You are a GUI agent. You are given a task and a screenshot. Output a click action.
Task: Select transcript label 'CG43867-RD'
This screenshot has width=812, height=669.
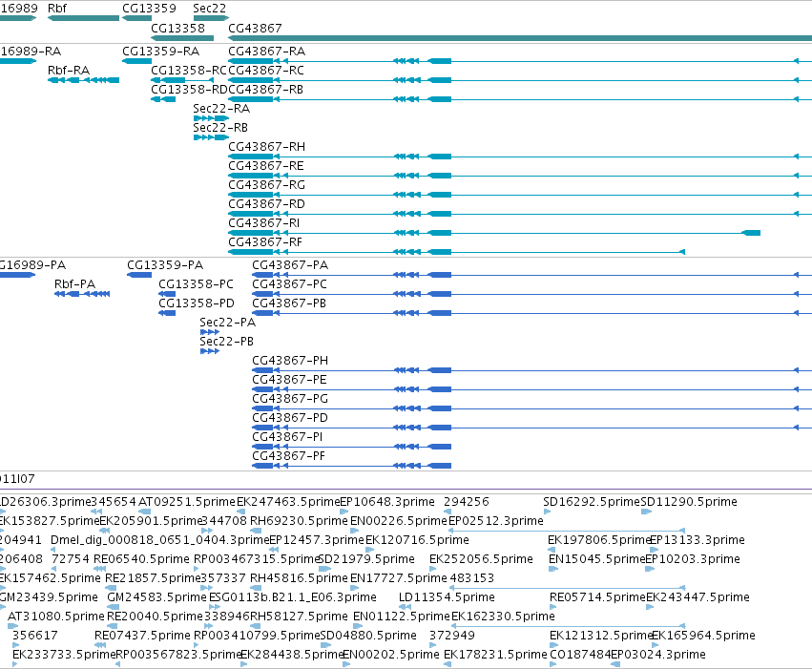pyautogui.click(x=266, y=204)
